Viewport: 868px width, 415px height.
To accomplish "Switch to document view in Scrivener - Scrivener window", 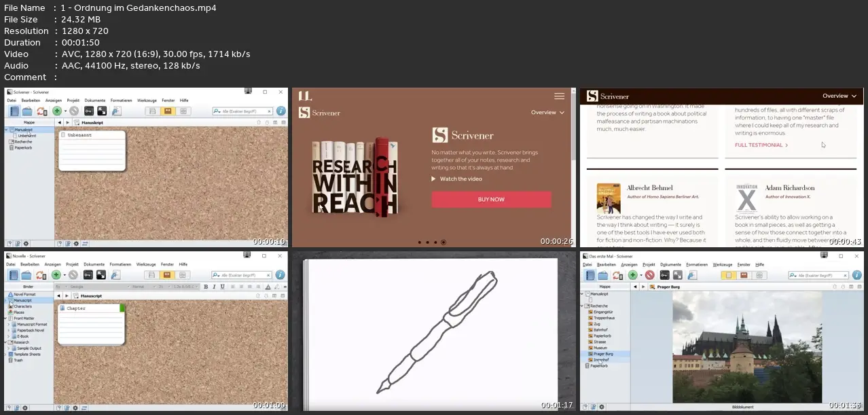I will click(152, 111).
